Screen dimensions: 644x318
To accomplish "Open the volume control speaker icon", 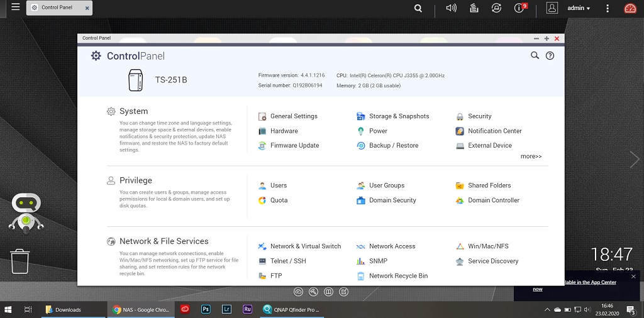I will [x=452, y=8].
